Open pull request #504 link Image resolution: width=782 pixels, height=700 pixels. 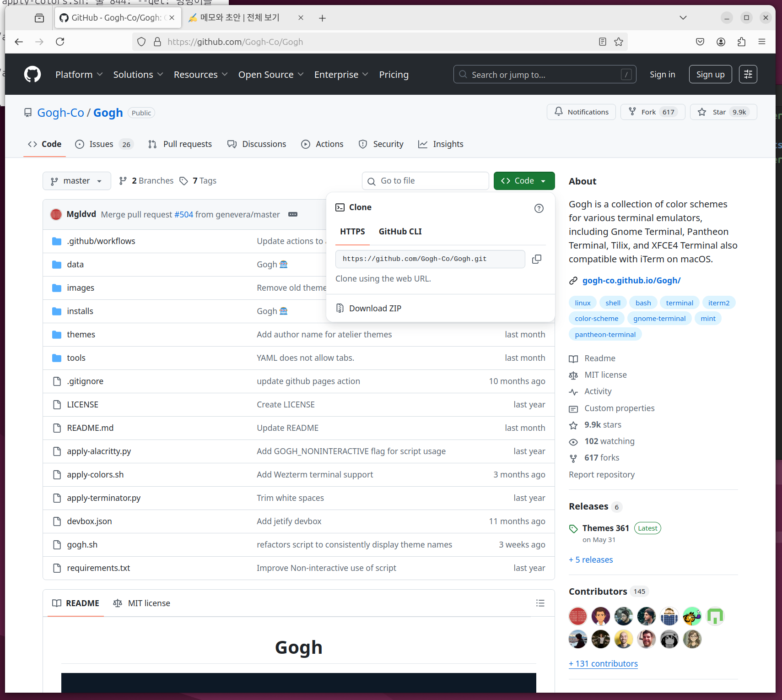(184, 215)
